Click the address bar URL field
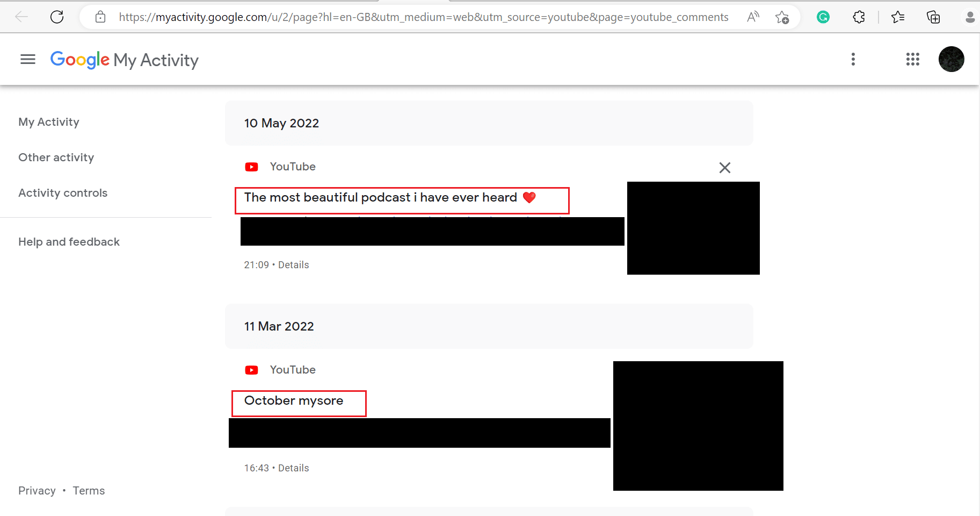980x516 pixels. click(423, 17)
